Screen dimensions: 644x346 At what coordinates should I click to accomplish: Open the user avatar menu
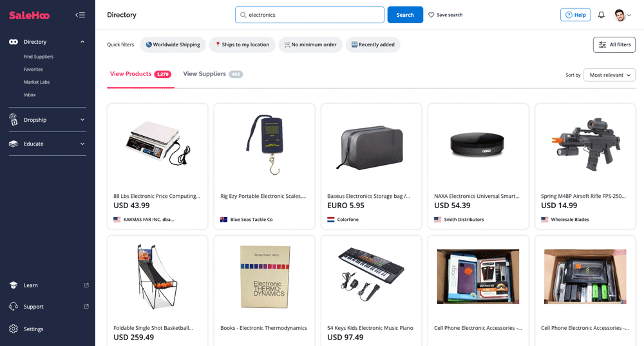click(623, 15)
